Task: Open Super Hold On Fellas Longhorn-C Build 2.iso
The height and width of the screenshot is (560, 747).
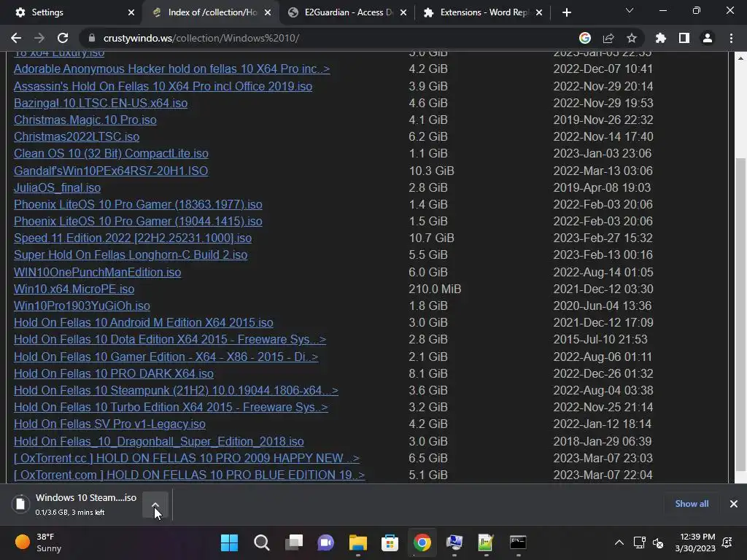Action: [x=131, y=254]
